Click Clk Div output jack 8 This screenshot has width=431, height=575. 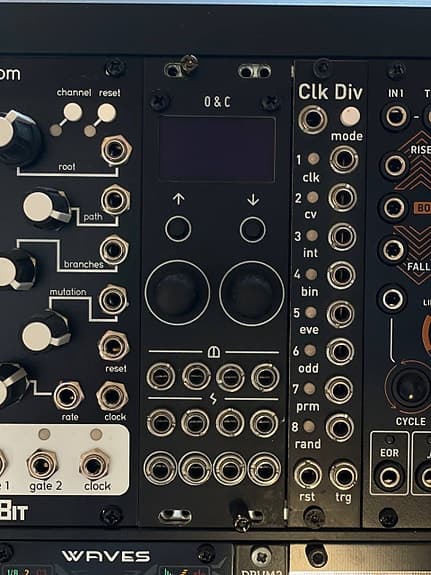pos(339,428)
